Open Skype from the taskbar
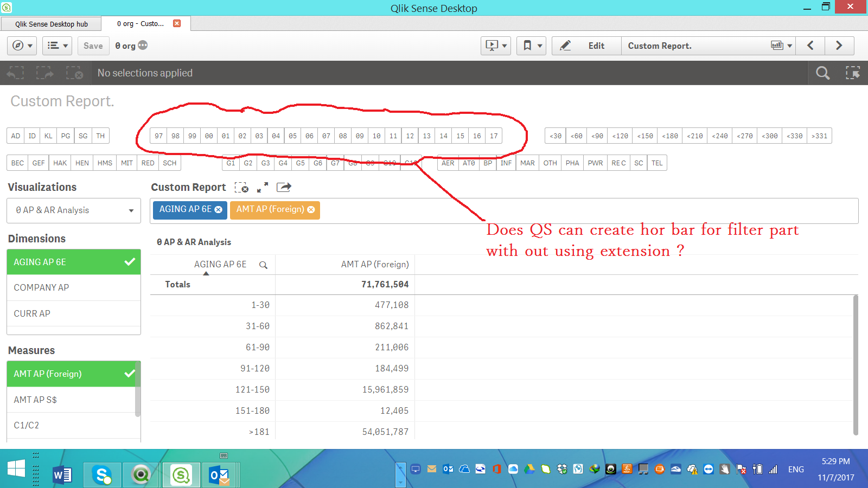Image resolution: width=868 pixels, height=488 pixels. click(x=101, y=476)
